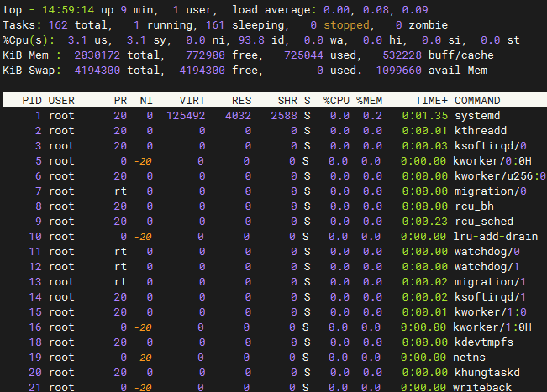Click the NI column header
Image resolution: width=547 pixels, height=392 pixels.
tap(146, 101)
